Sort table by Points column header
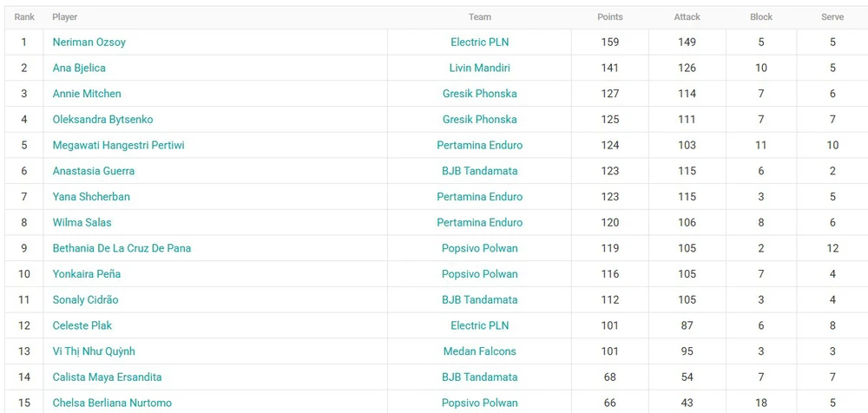The height and width of the screenshot is (413, 868). 609,17
